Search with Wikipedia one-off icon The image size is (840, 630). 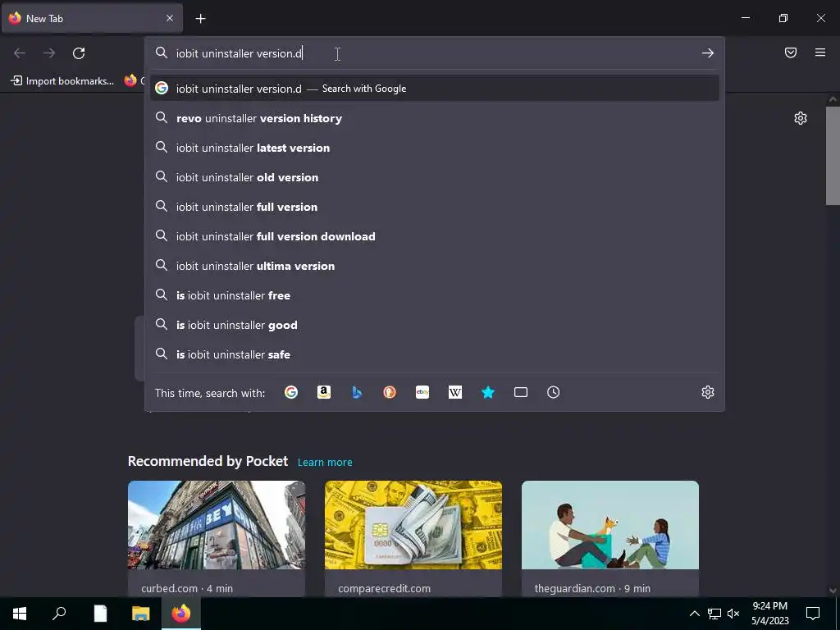(x=454, y=393)
